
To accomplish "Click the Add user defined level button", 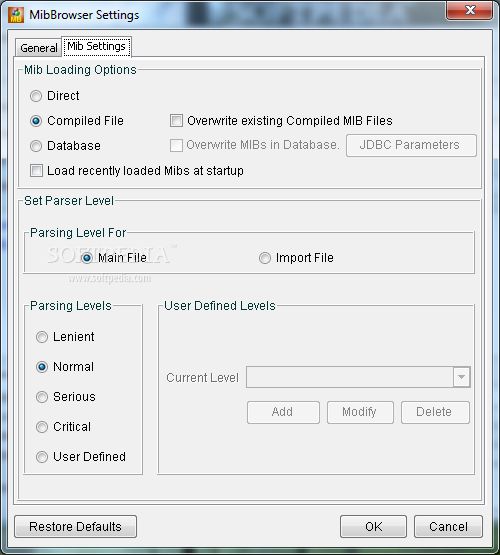I will point(283,412).
